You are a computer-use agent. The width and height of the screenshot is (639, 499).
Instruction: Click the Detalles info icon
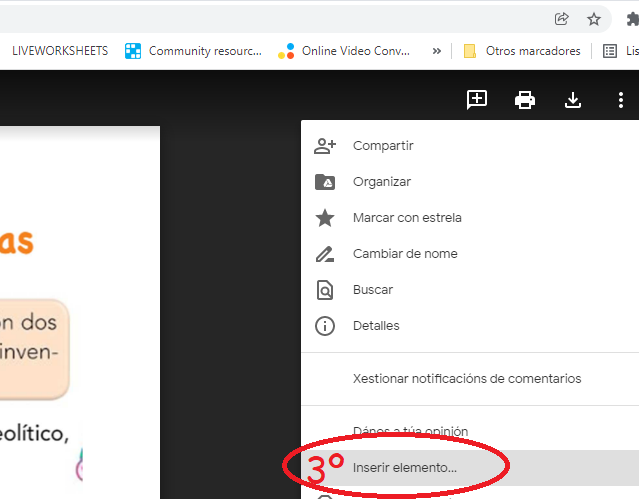click(325, 326)
